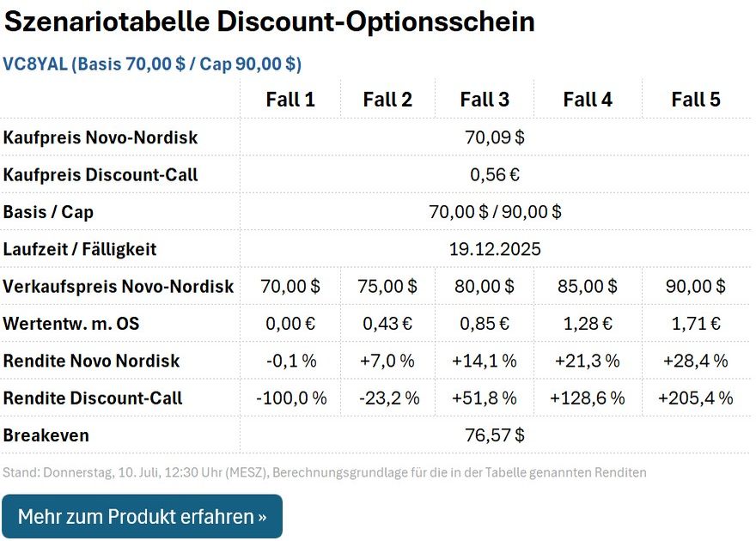Click the Fall 3 column header
This screenshot has height=541, width=756.
pos(485,100)
